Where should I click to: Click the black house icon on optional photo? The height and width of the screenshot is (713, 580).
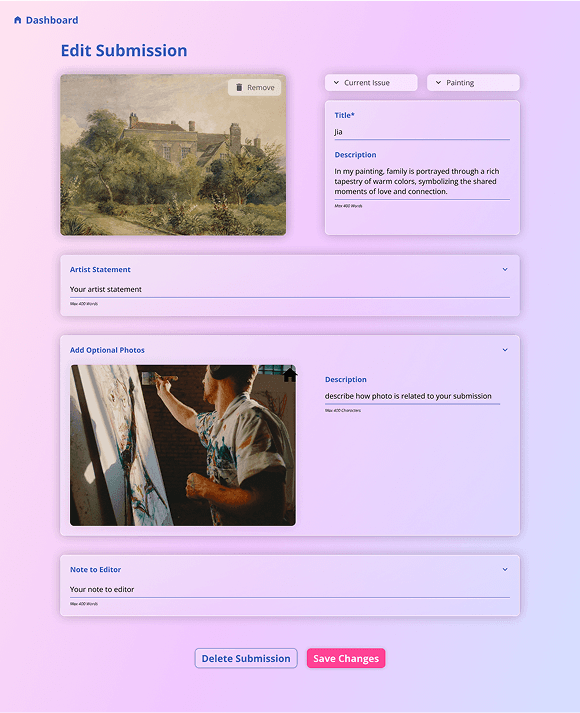(290, 375)
